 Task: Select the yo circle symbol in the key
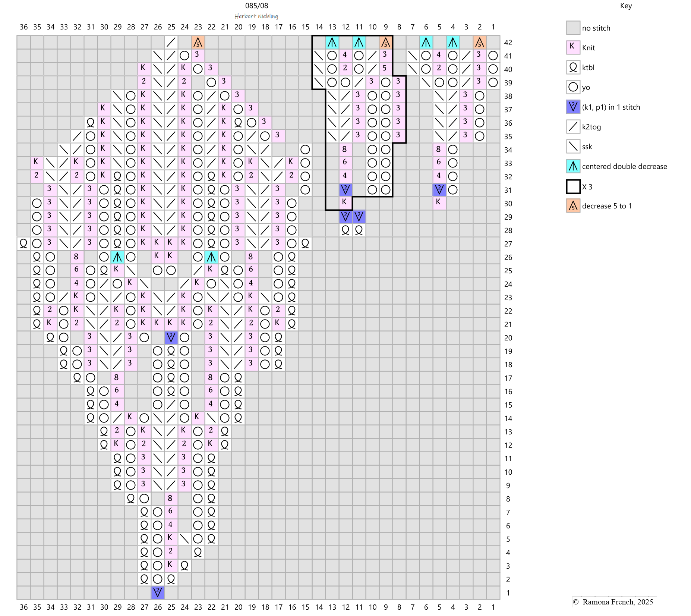tap(573, 87)
